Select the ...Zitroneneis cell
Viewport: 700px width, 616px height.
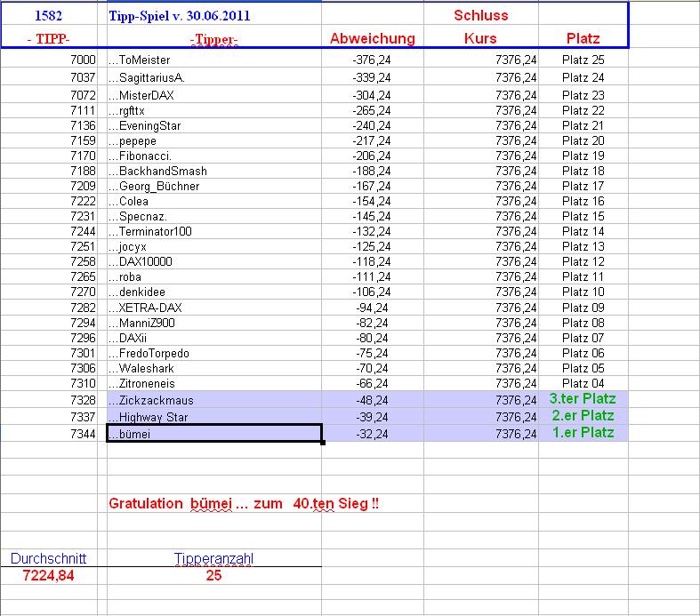[x=213, y=384]
